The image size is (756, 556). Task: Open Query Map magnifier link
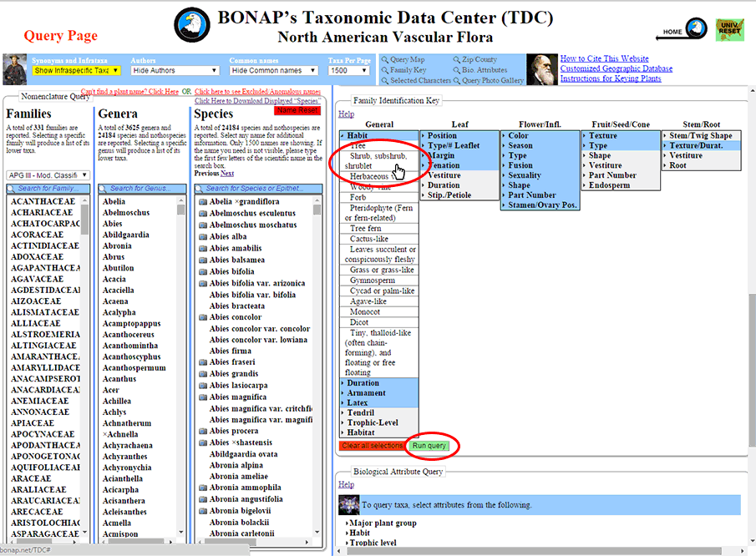coord(403,59)
